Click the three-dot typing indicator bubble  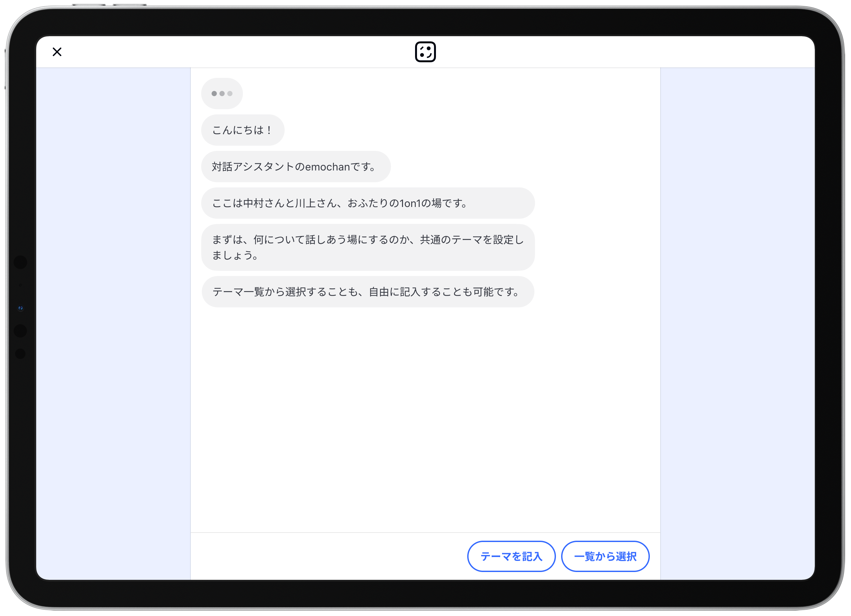tap(222, 94)
